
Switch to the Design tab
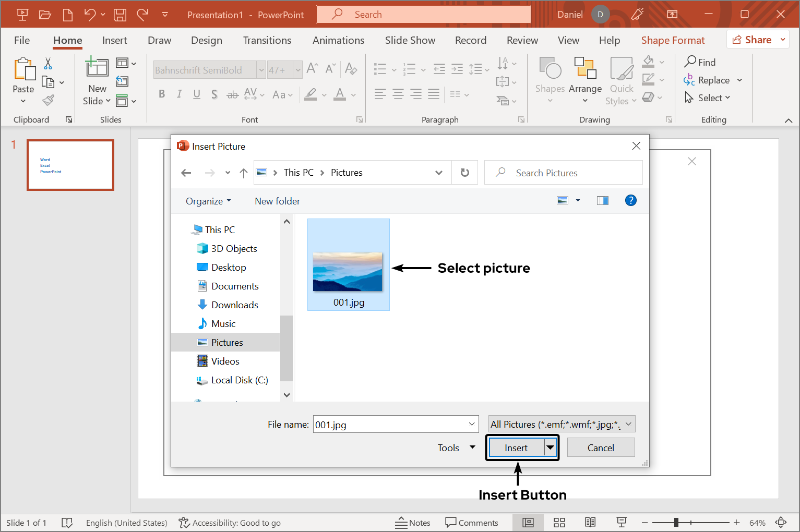(x=207, y=40)
